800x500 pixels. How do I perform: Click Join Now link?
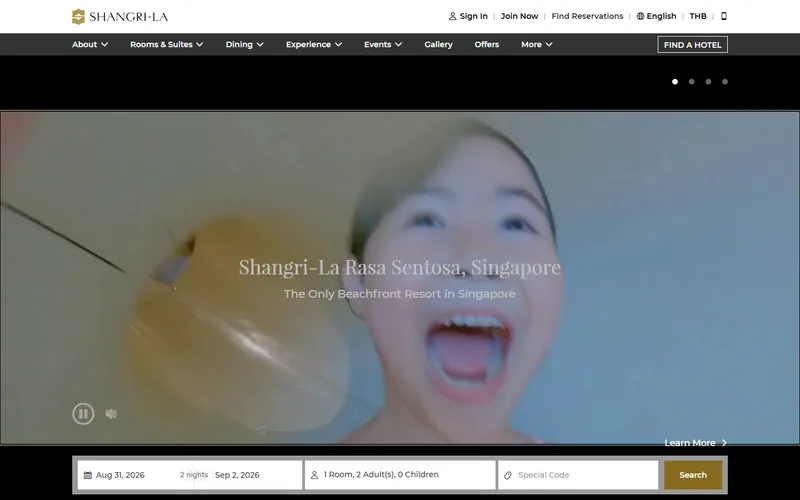tap(519, 16)
